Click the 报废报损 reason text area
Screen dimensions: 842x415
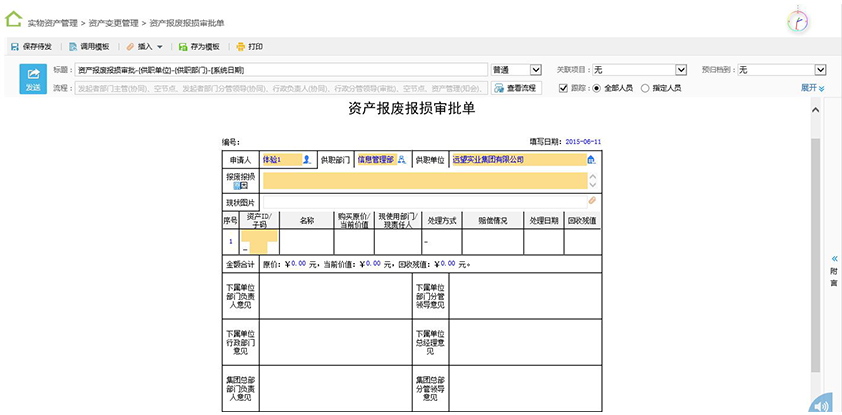tap(425, 181)
